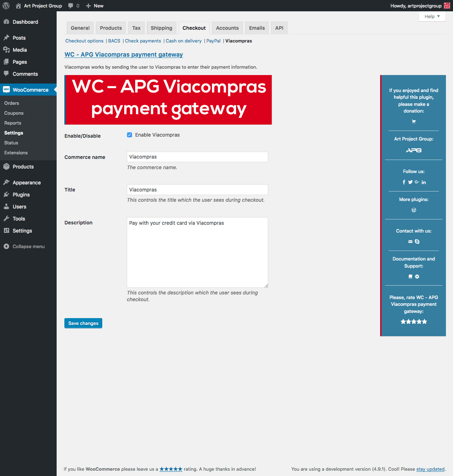Click the red Viacompras banner image
Image resolution: width=453 pixels, height=476 pixels.
[168, 100]
